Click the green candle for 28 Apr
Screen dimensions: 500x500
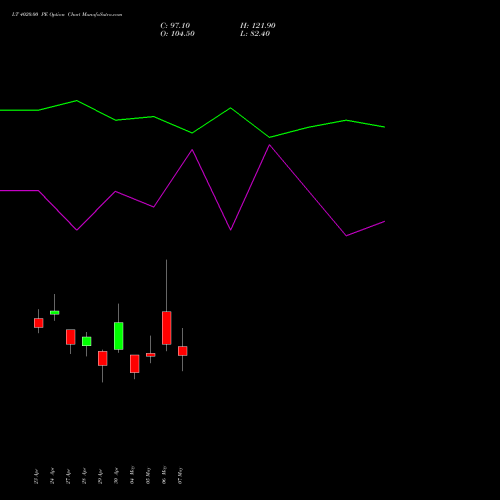click(x=87, y=341)
